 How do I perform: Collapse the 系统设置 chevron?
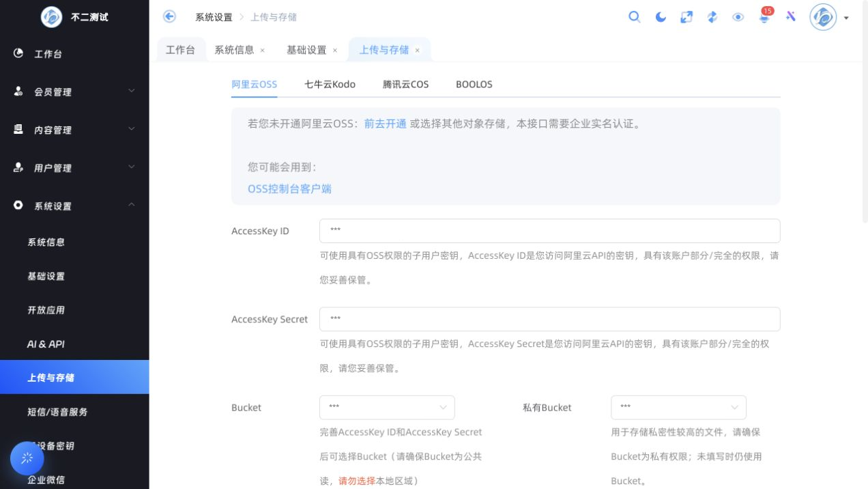[x=132, y=205]
